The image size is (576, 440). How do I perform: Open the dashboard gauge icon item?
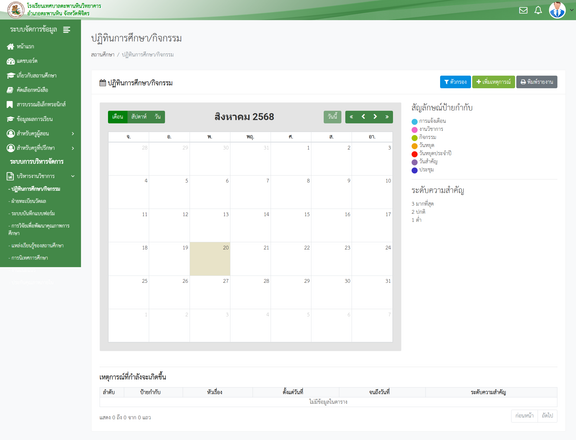(11, 61)
